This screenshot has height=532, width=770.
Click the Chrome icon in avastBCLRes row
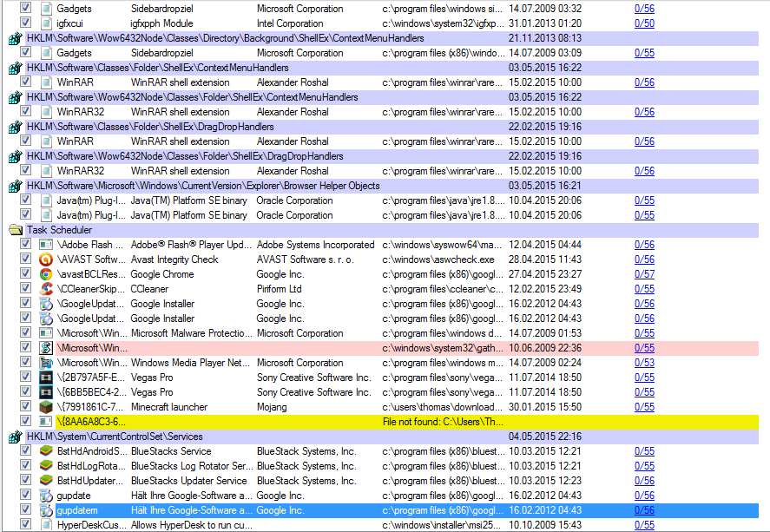pyautogui.click(x=46, y=274)
